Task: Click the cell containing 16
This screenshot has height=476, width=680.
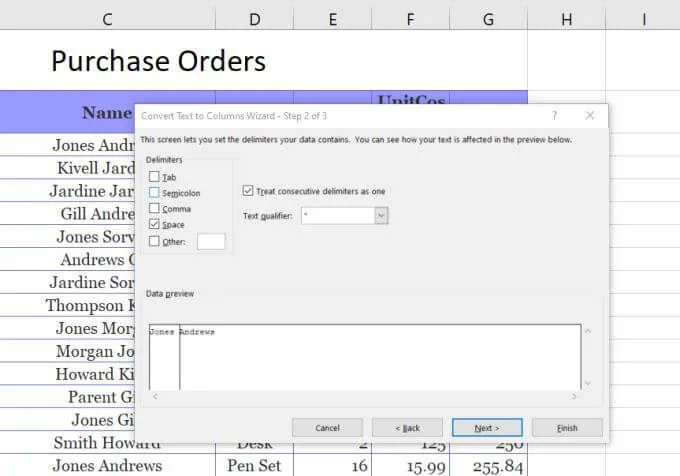Action: click(333, 465)
